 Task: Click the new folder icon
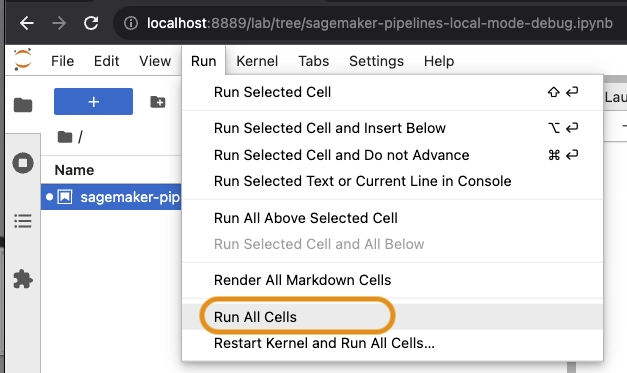pyautogui.click(x=158, y=102)
